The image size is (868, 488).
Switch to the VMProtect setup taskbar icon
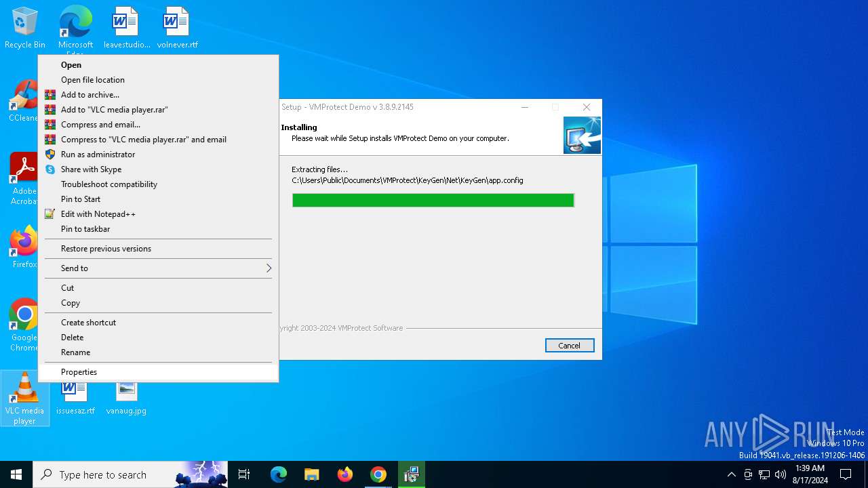(412, 474)
